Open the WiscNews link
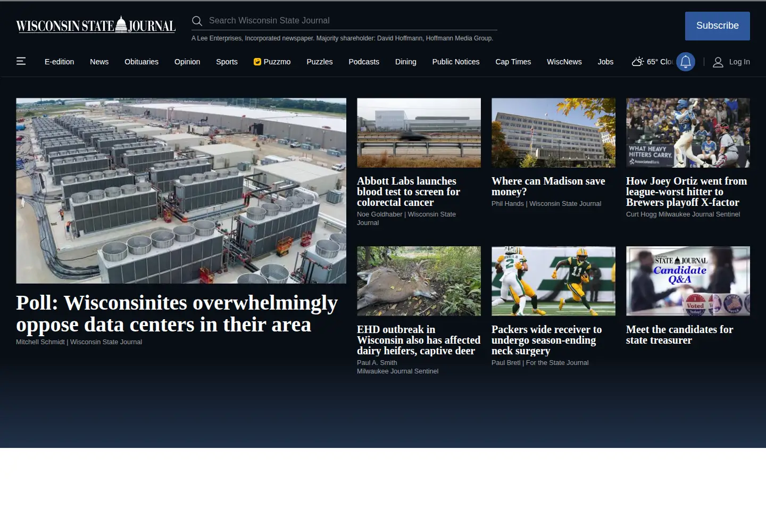 tap(564, 62)
